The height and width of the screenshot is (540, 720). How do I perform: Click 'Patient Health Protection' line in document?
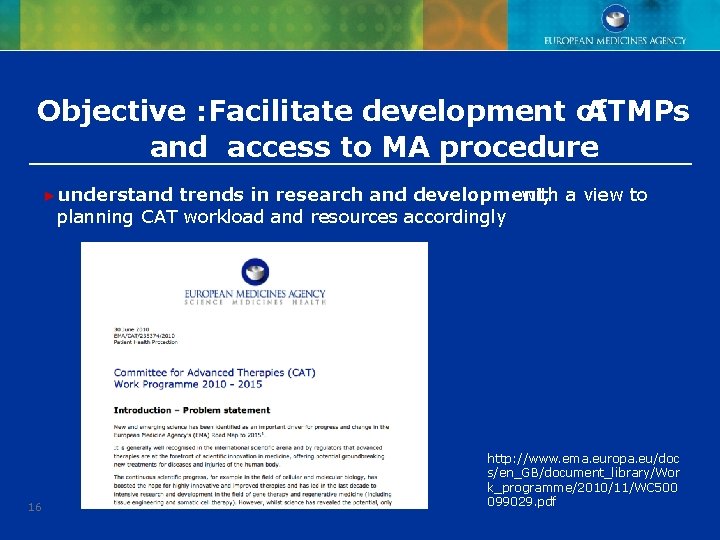[x=145, y=342]
